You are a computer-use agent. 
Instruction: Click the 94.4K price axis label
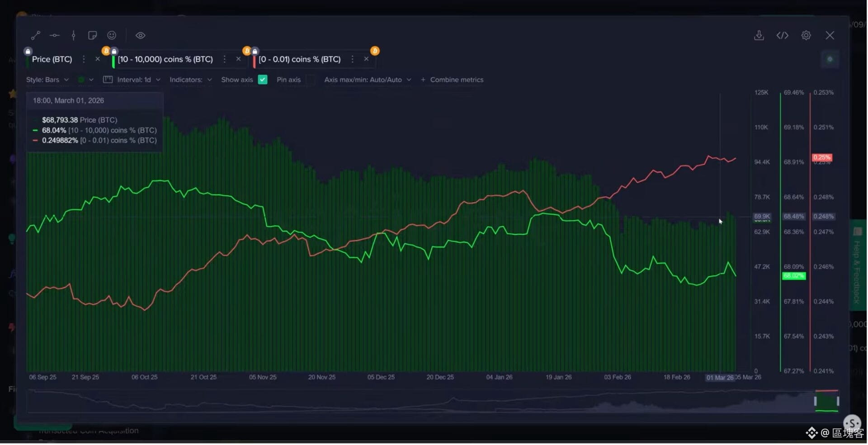point(762,162)
